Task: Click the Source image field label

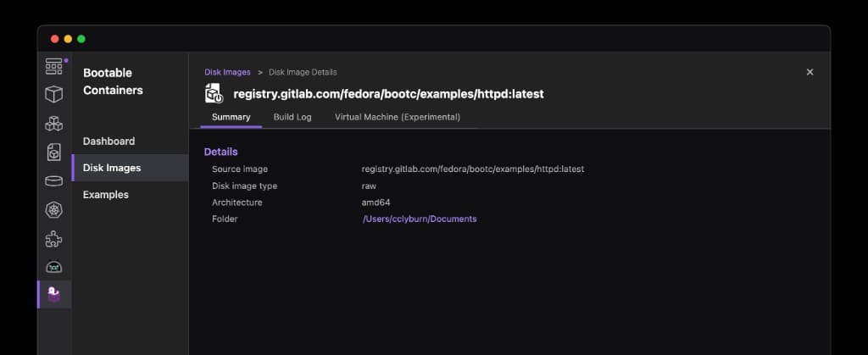Action: (240, 169)
